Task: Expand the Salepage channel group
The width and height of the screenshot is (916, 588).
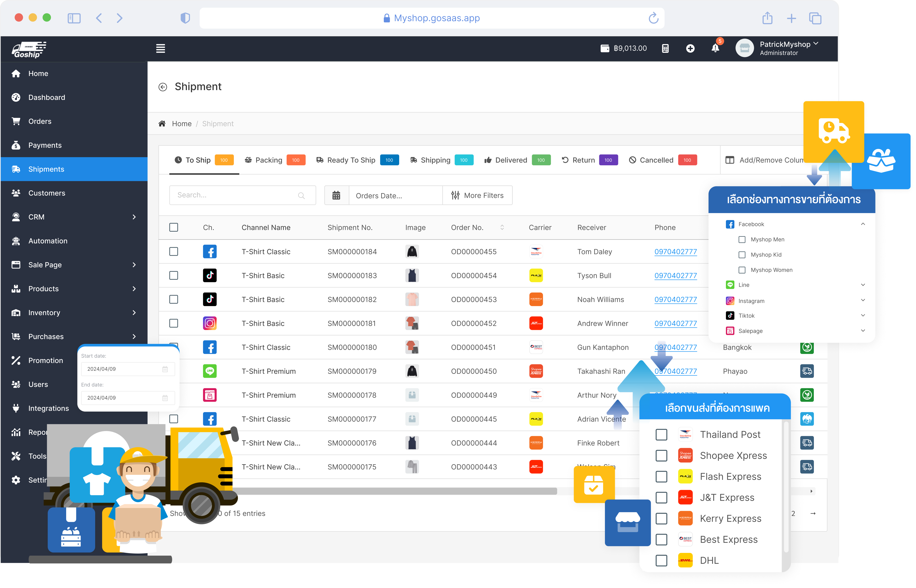Action: click(x=863, y=331)
